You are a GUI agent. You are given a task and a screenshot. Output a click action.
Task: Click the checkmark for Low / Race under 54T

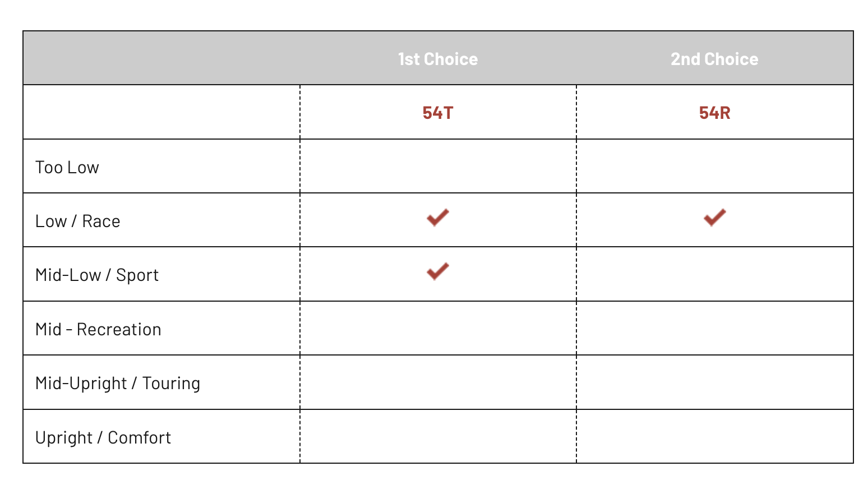pyautogui.click(x=437, y=218)
